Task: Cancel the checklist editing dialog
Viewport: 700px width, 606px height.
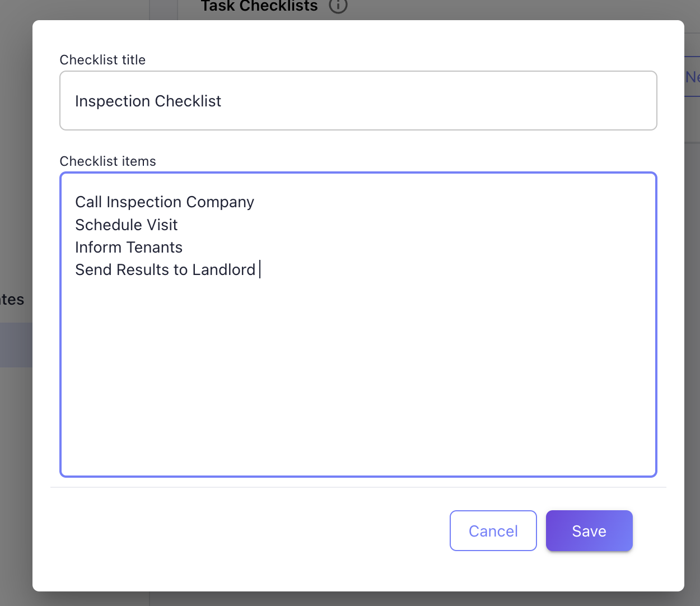Action: click(x=493, y=530)
